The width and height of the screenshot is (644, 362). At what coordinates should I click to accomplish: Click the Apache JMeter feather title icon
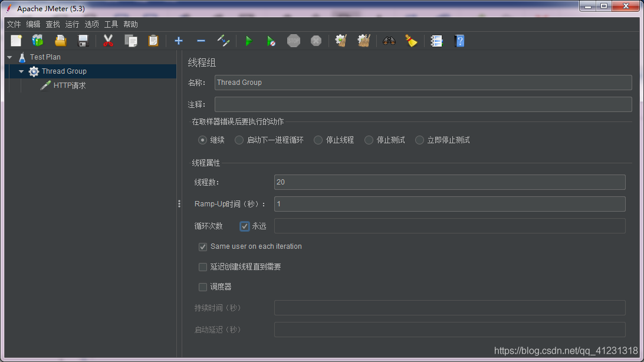[9, 8]
